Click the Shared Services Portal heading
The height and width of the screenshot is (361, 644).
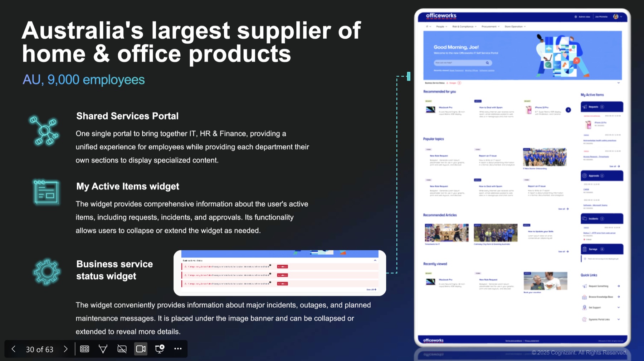coord(127,116)
